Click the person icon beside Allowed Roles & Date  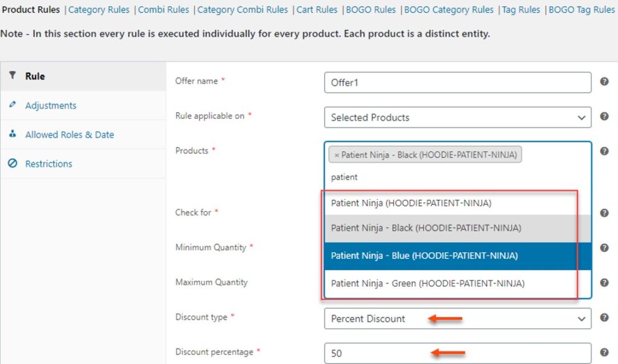13,134
